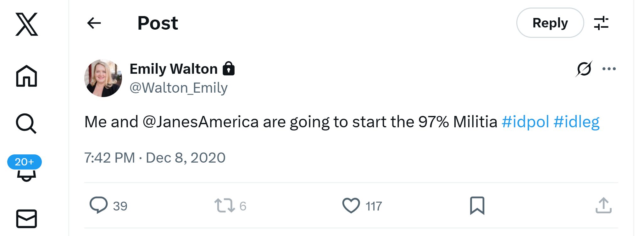Open reply filter settings sliders icon

[601, 23]
